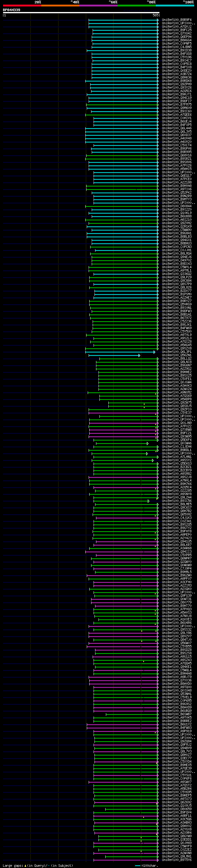Choose the UniRef100_B9ID38 row label

[177, 50]
